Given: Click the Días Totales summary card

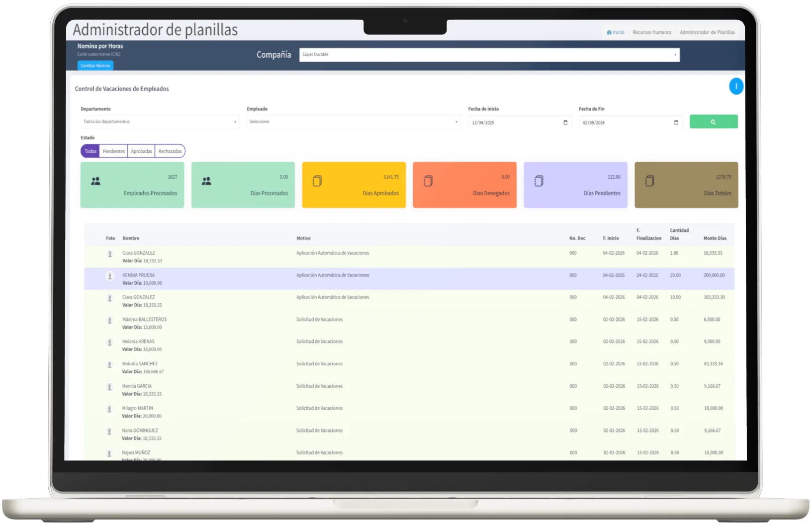Looking at the screenshot, I should tap(686, 185).
